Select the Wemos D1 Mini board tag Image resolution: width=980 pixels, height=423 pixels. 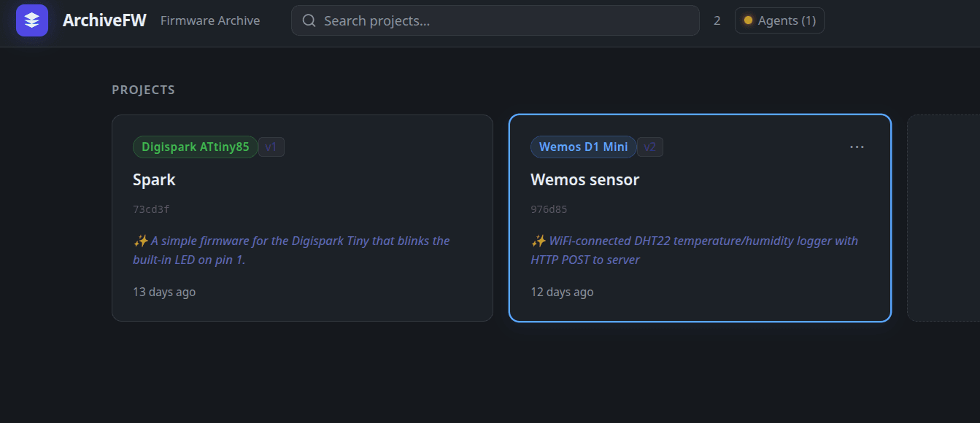[584, 147]
